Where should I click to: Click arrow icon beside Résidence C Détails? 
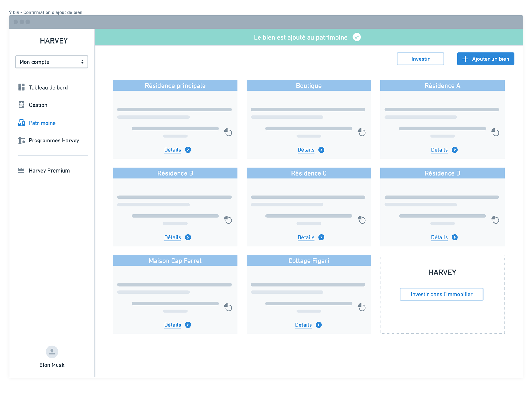(321, 237)
